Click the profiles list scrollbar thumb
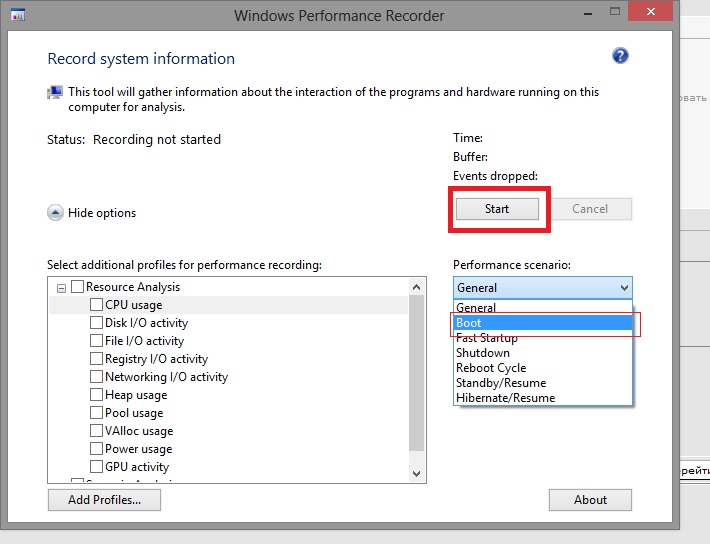Screen dimensions: 710x544 [x=417, y=373]
